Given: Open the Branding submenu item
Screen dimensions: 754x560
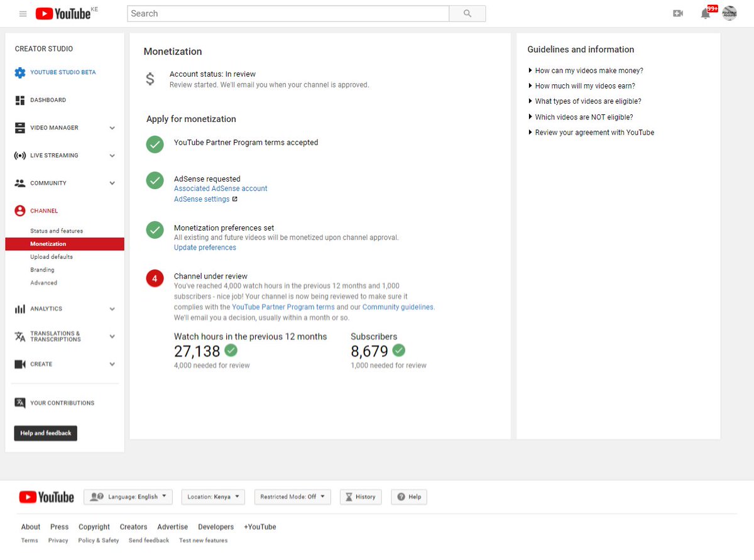Looking at the screenshot, I should click(42, 270).
